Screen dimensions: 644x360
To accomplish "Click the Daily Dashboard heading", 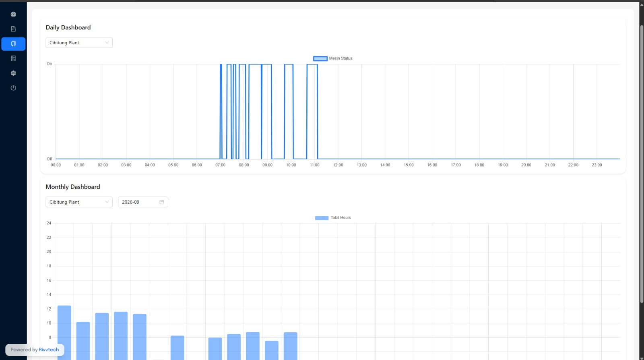I will click(68, 27).
